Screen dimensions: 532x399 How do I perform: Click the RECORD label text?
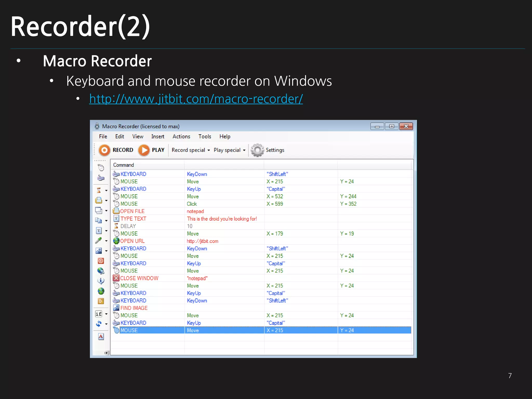tap(123, 150)
